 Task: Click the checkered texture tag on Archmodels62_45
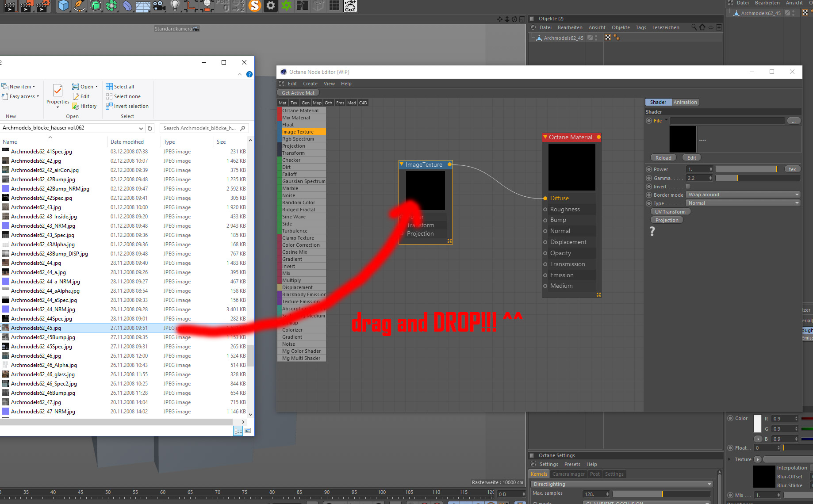[608, 38]
